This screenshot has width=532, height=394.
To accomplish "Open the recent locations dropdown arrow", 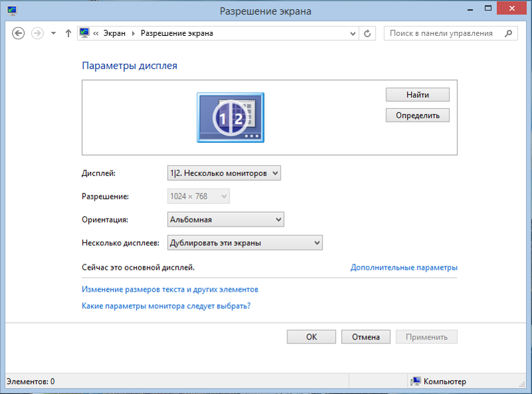I will [53, 33].
